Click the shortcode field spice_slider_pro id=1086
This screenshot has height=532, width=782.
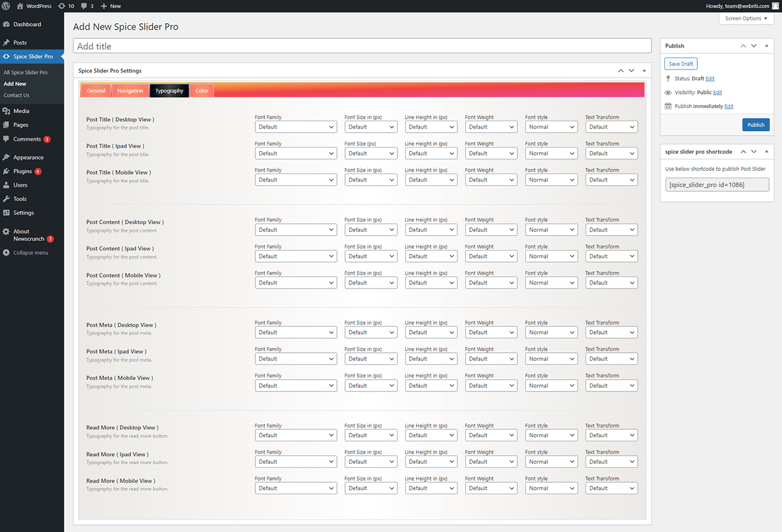717,185
